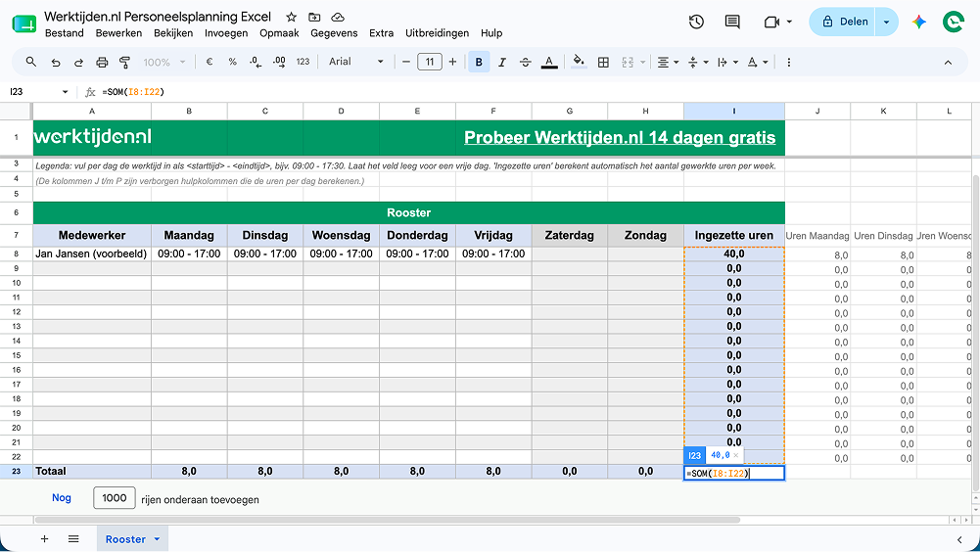
Task: Click the horizontal scrollbar
Action: pyautogui.click(x=388, y=520)
